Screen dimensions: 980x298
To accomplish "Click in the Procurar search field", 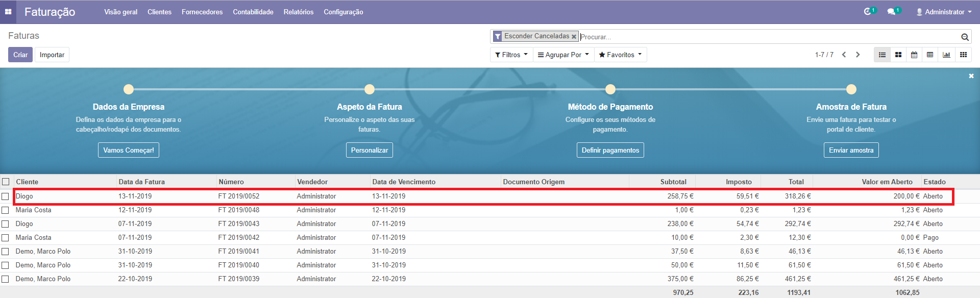I will click(766, 37).
